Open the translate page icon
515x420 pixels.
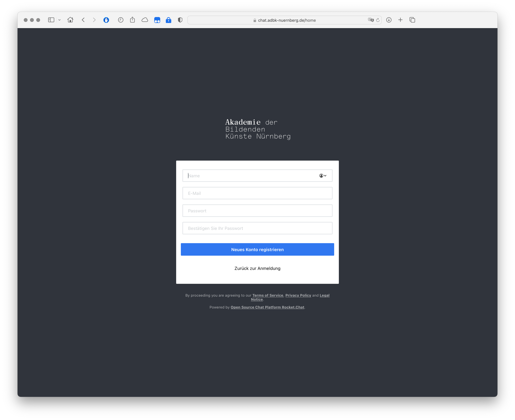coord(371,20)
